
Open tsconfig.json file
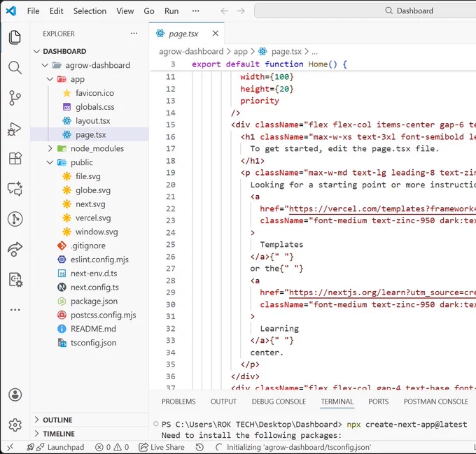[94, 343]
